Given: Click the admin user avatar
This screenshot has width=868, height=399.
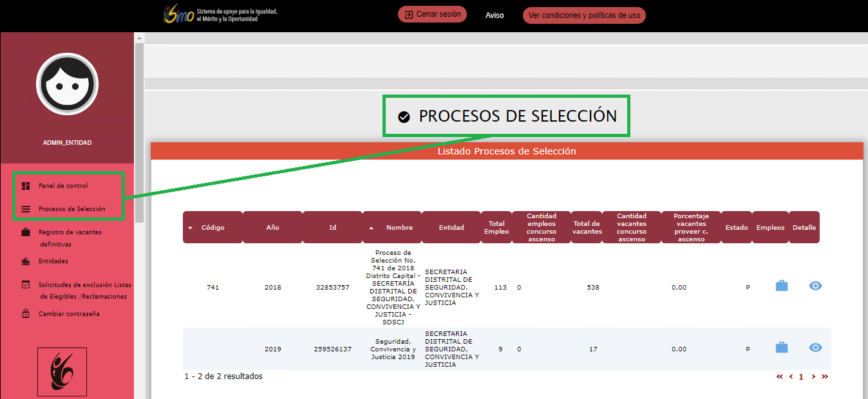Looking at the screenshot, I should (x=67, y=84).
